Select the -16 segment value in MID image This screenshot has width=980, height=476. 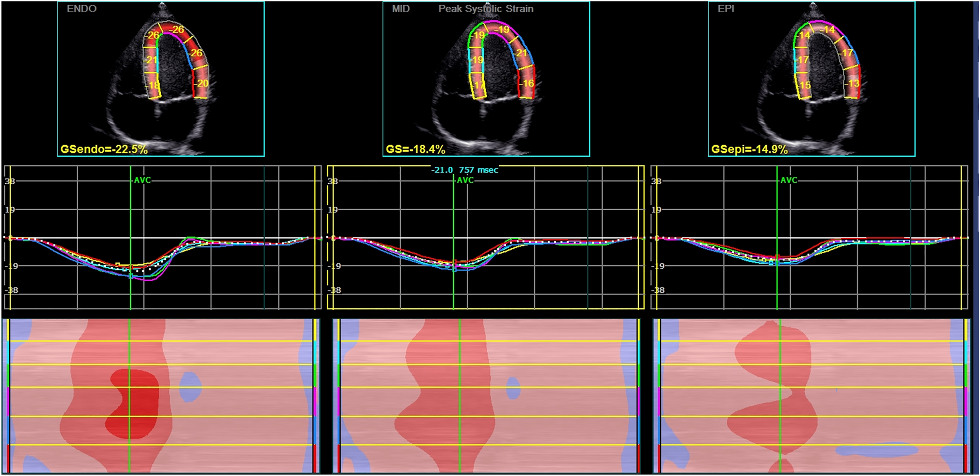click(527, 83)
